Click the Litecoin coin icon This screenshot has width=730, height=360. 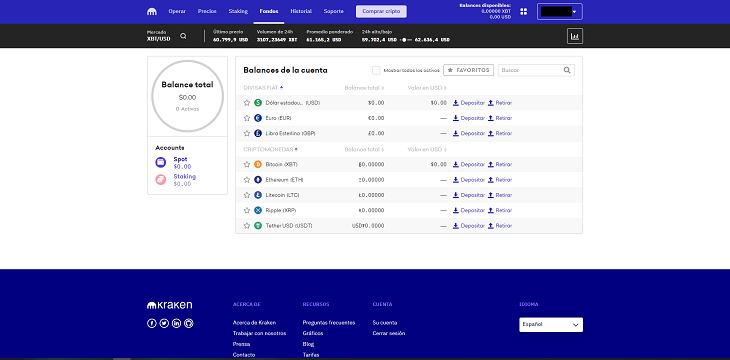[258, 195]
